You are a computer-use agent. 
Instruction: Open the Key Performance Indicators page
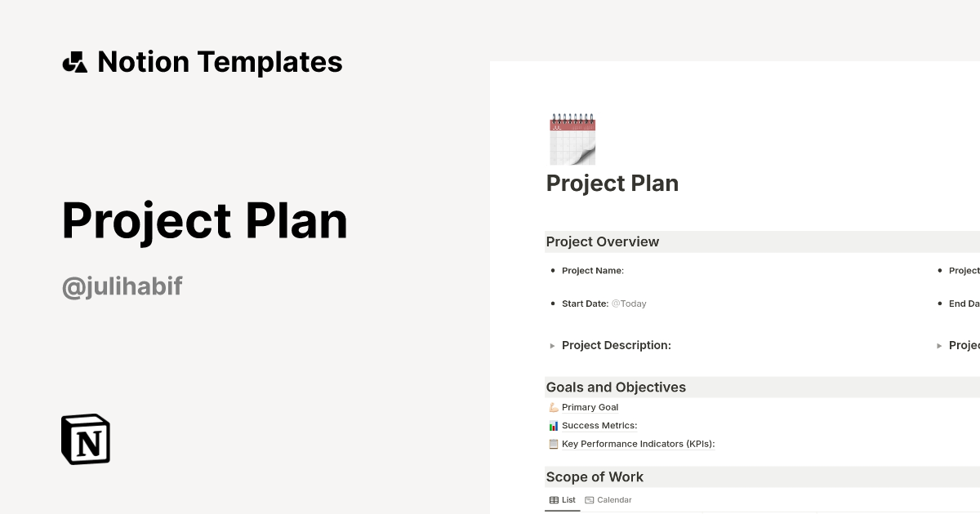coord(637,443)
